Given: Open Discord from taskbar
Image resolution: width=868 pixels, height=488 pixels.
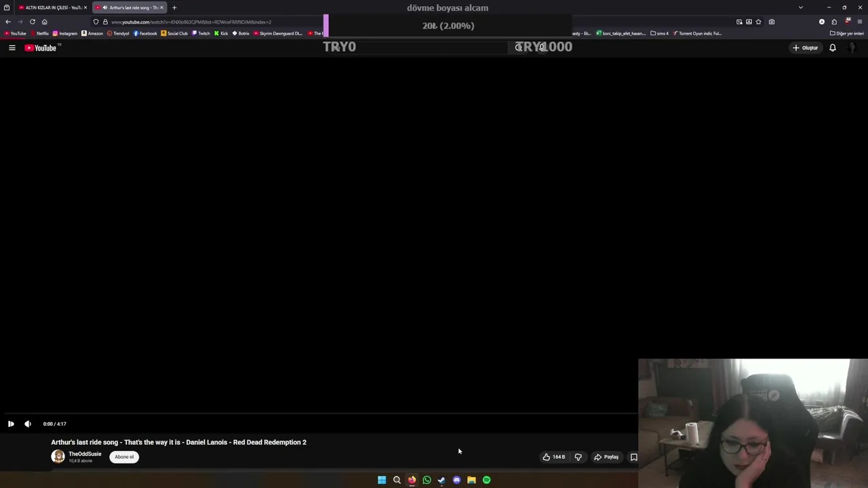Looking at the screenshot, I should coord(456,480).
